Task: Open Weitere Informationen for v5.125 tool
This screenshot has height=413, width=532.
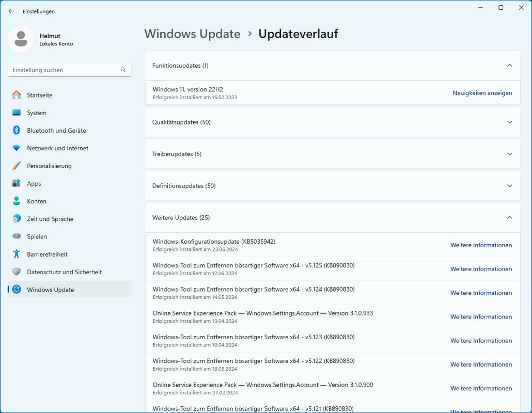Action: coord(481,269)
